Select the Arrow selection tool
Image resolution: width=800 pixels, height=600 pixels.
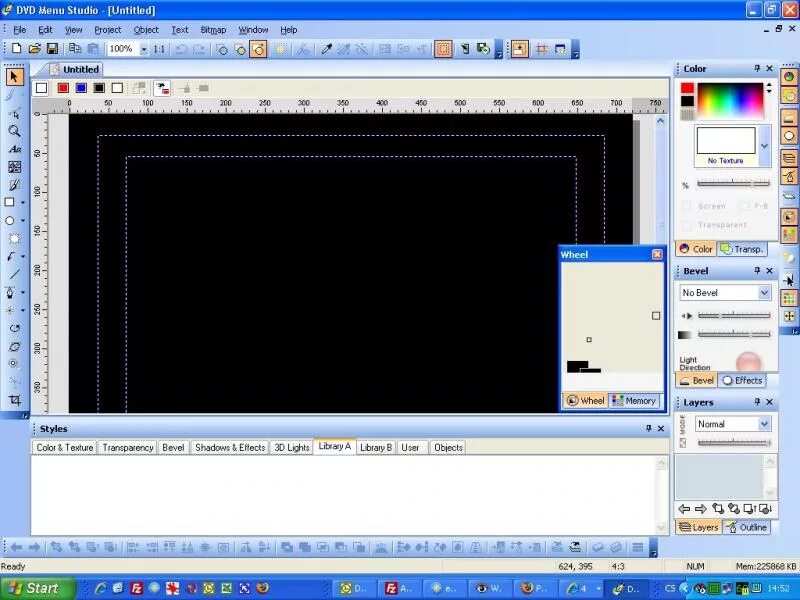coord(14,77)
